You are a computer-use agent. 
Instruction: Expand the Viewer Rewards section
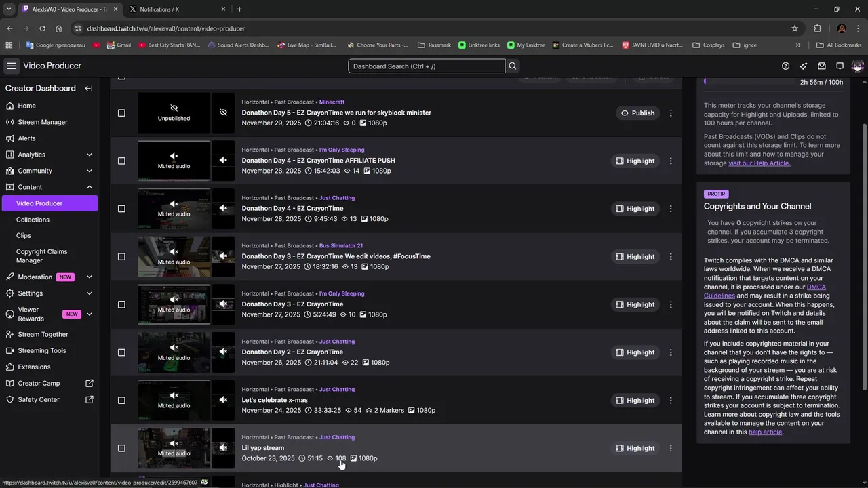coord(90,314)
